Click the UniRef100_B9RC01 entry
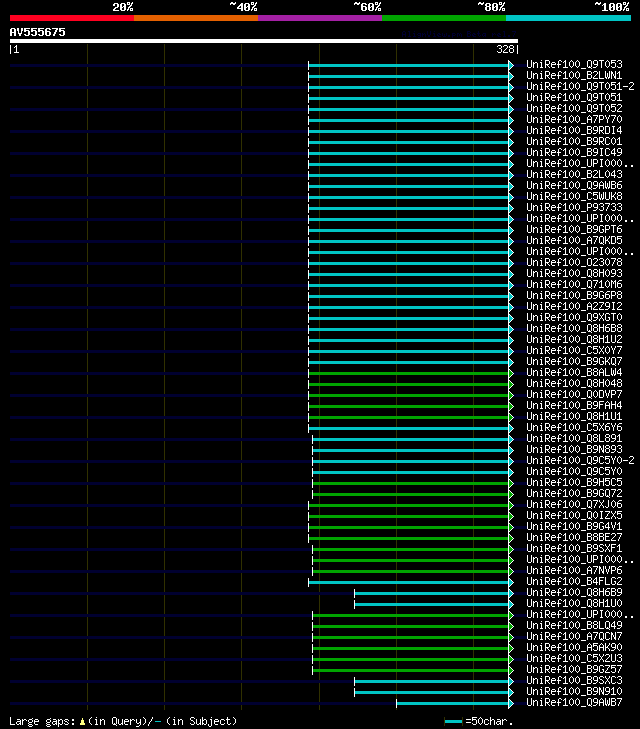The height and width of the screenshot is (729, 640). click(574, 141)
